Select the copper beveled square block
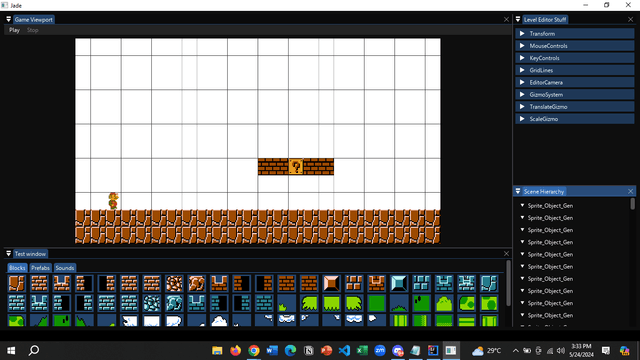The width and height of the screenshot is (640, 360). point(331,283)
